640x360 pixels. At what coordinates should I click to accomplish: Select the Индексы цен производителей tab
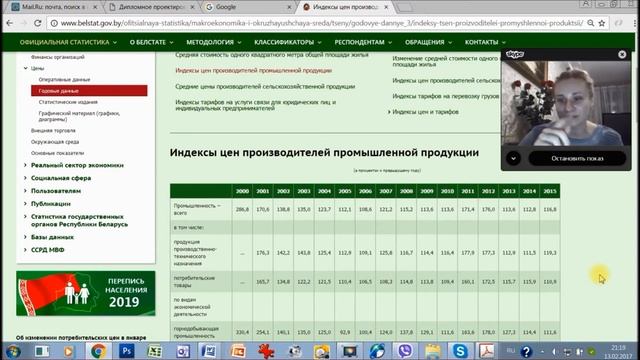346,7
